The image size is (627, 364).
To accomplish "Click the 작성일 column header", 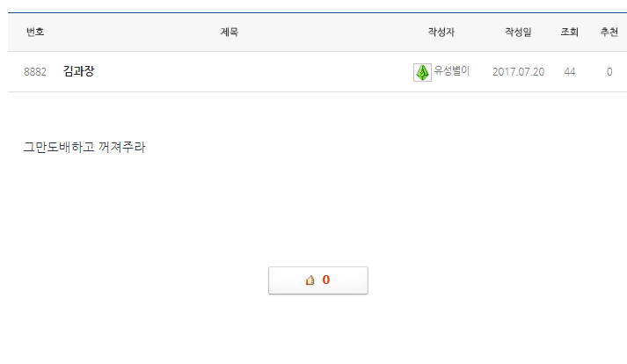I will [518, 32].
